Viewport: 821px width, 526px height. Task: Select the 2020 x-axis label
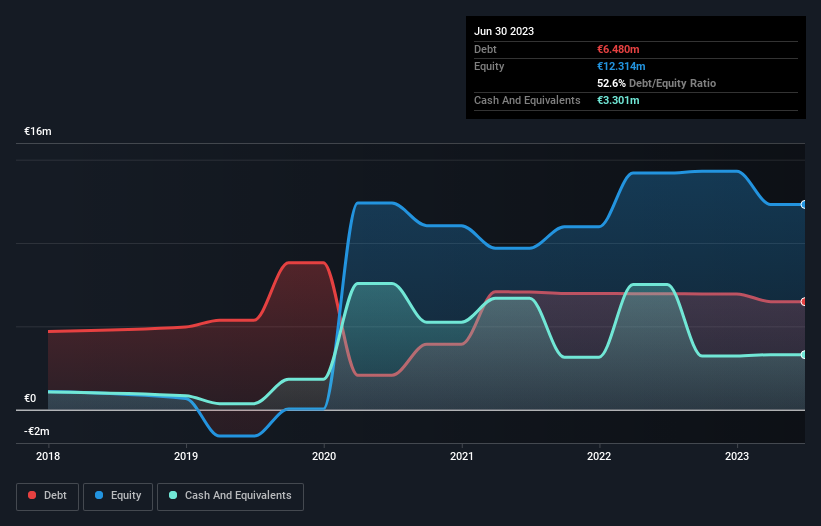coord(324,456)
